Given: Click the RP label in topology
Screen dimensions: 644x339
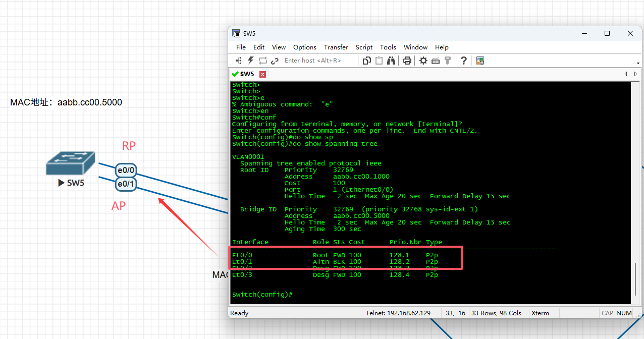Looking at the screenshot, I should (129, 146).
